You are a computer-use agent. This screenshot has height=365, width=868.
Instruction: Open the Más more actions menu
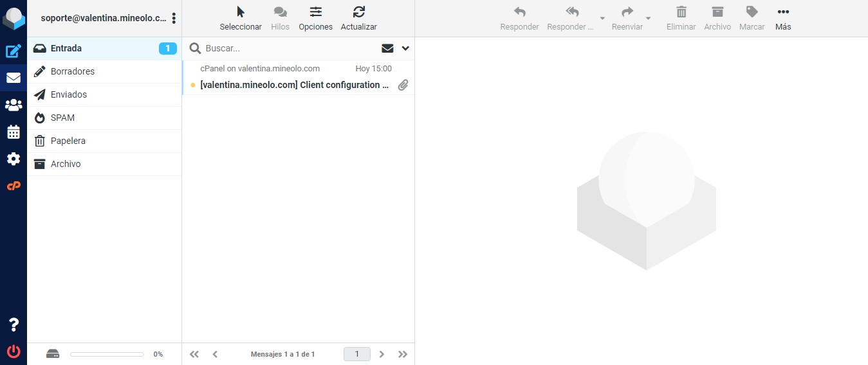783,19
